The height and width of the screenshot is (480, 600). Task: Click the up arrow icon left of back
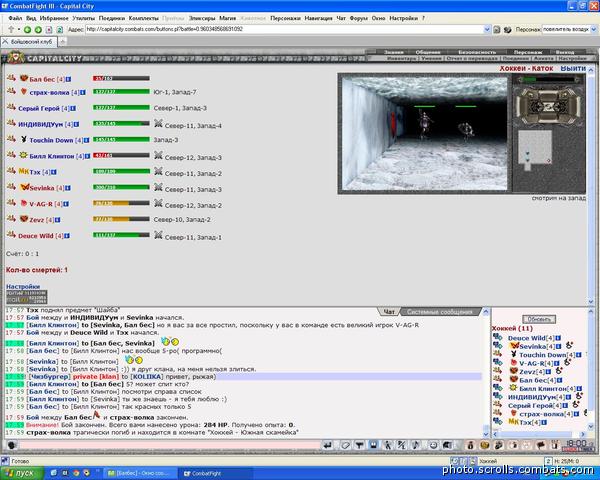pyautogui.click(x=11, y=29)
